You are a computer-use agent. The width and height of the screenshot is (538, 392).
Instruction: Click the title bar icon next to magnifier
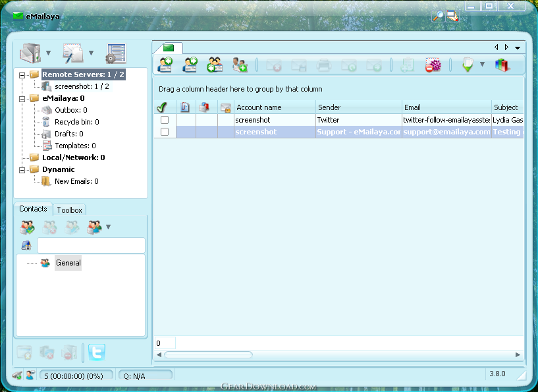pos(452,16)
